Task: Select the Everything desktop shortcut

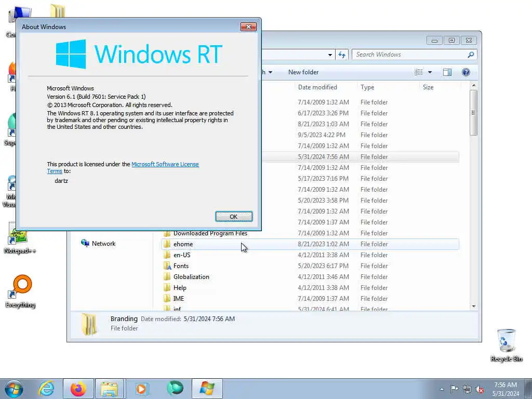Action: click(20, 291)
